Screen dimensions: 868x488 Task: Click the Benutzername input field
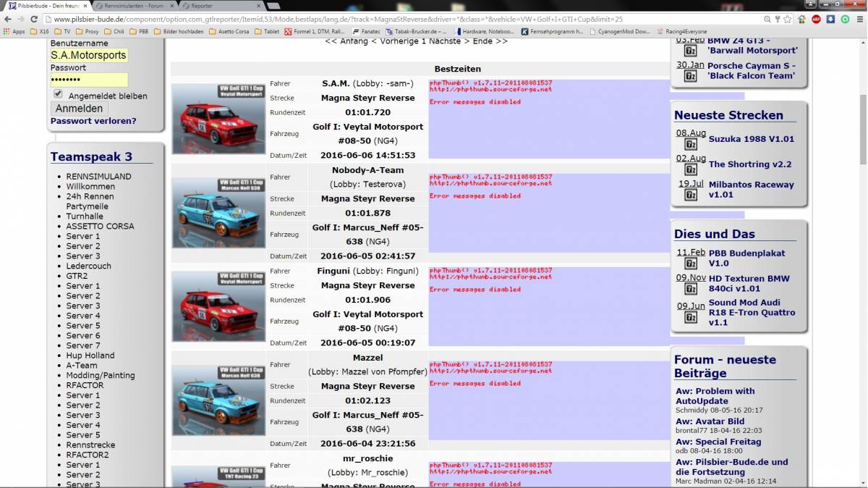(x=88, y=55)
